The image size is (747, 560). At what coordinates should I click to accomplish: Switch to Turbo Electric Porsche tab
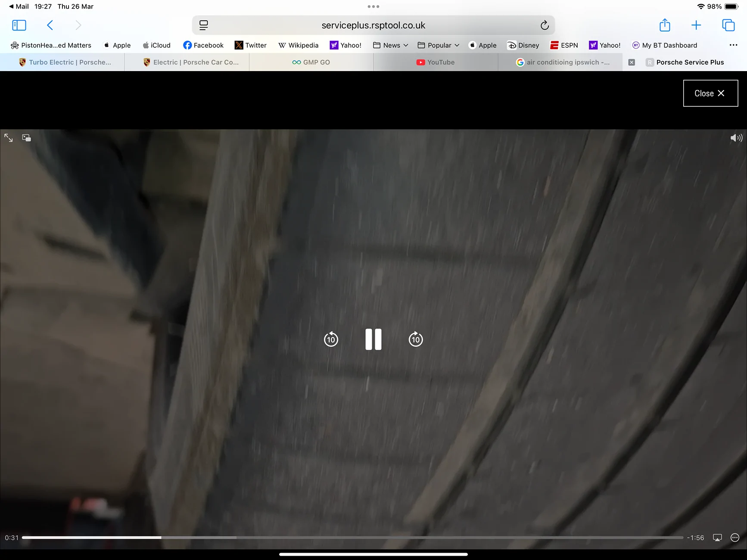62,62
